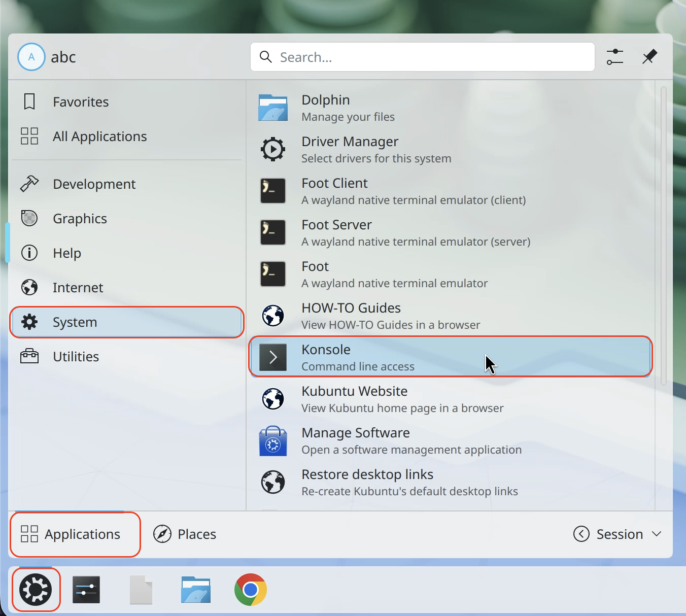Open Kubuntu Website entry
The width and height of the screenshot is (686, 616).
(x=451, y=399)
